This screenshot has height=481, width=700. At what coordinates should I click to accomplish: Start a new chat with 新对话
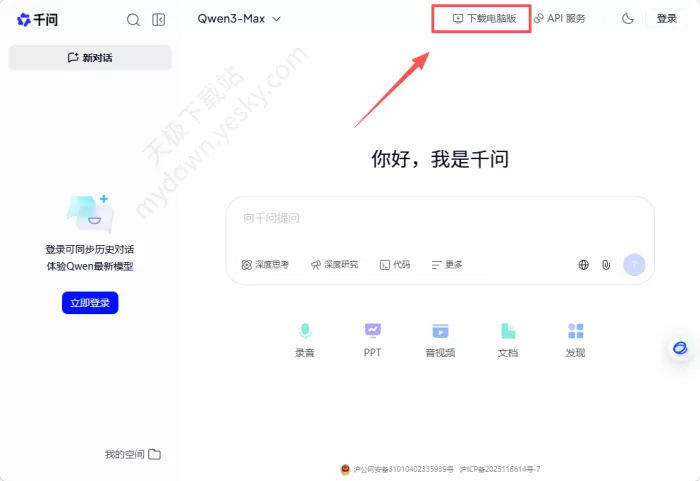90,58
